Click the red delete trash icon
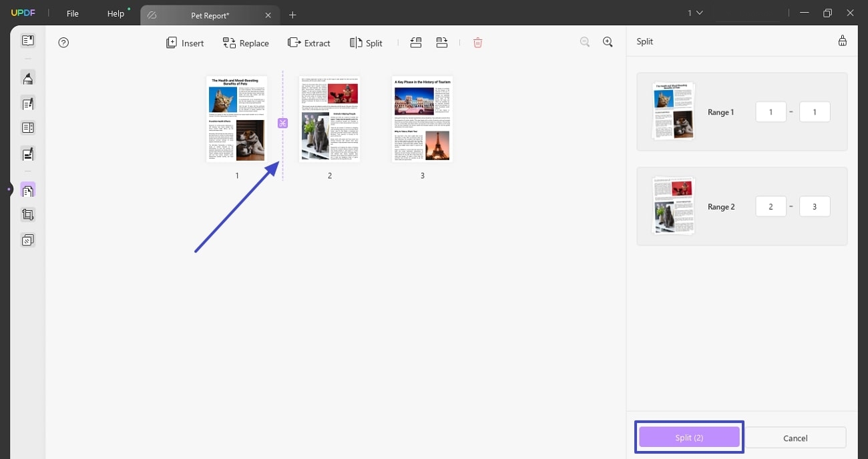 coord(478,43)
